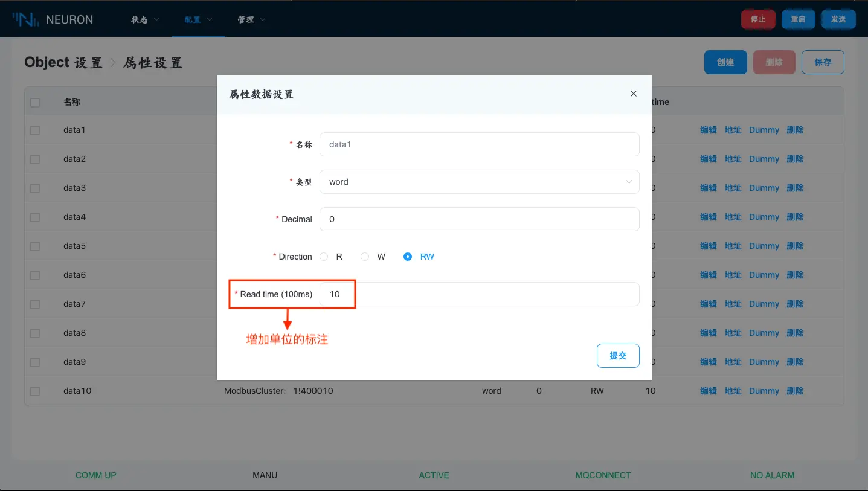The image size is (868, 491).
Task: Close the 属性数据设置 dialog with X
Action: [x=633, y=94]
